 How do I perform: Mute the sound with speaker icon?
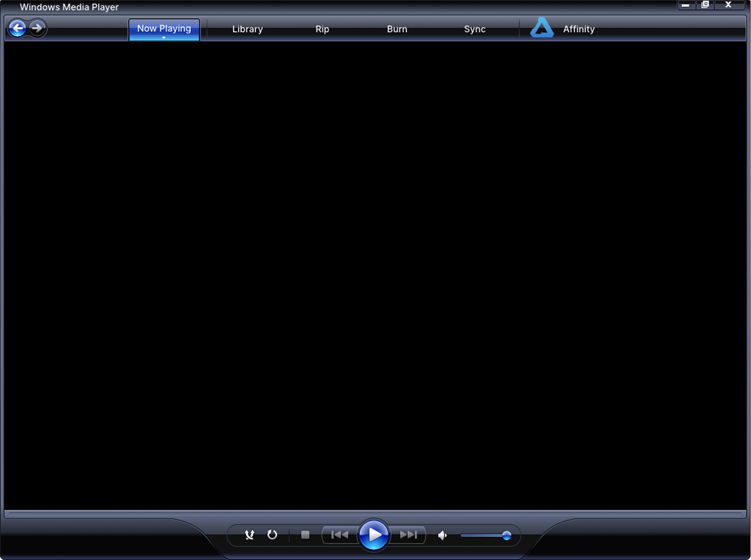442,535
